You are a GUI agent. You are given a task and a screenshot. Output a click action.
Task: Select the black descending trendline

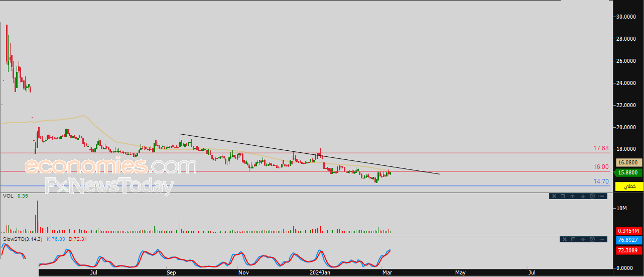pyautogui.click(x=309, y=154)
